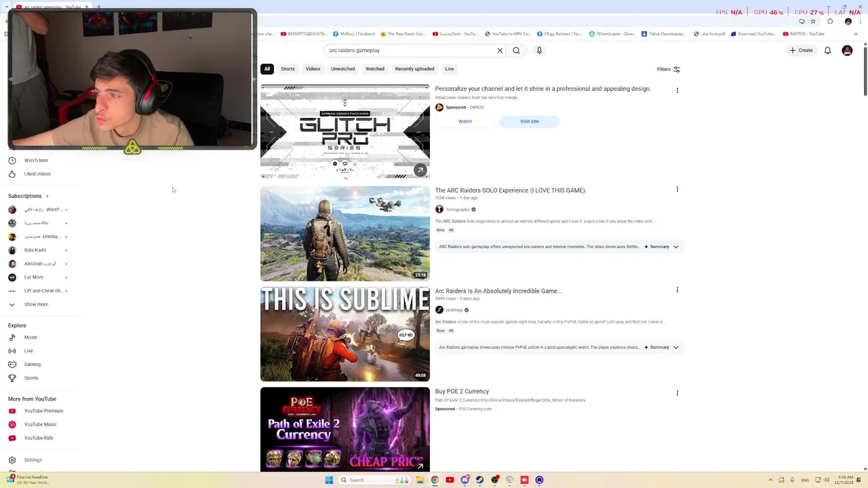Open the notifications bell

click(827, 50)
